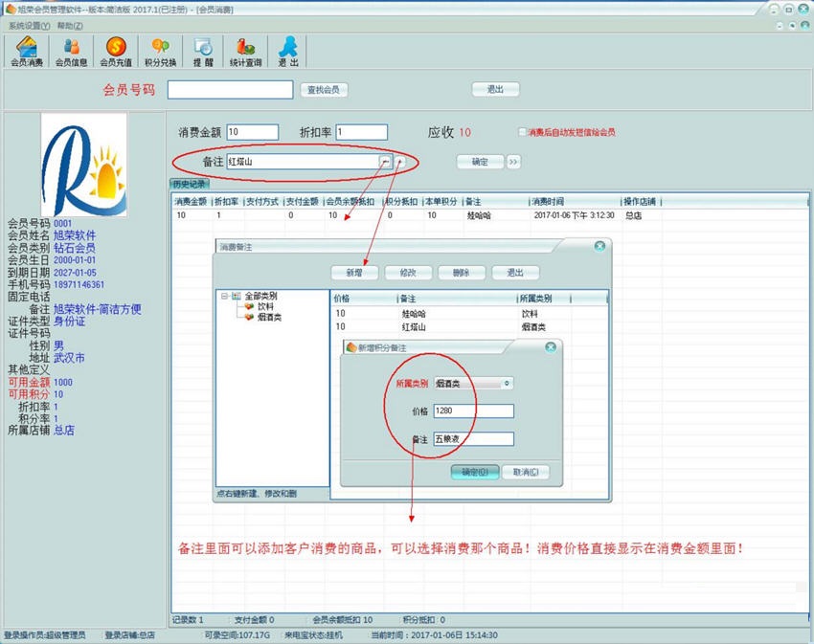This screenshot has width=814, height=644.
Task: Focus the 会员号码 input field
Action: point(230,90)
